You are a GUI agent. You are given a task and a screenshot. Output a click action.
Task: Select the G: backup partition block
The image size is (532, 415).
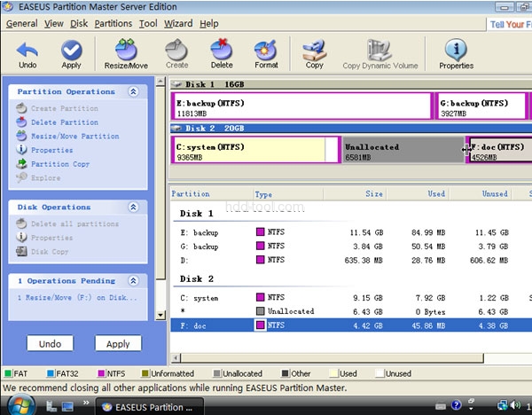(481, 106)
